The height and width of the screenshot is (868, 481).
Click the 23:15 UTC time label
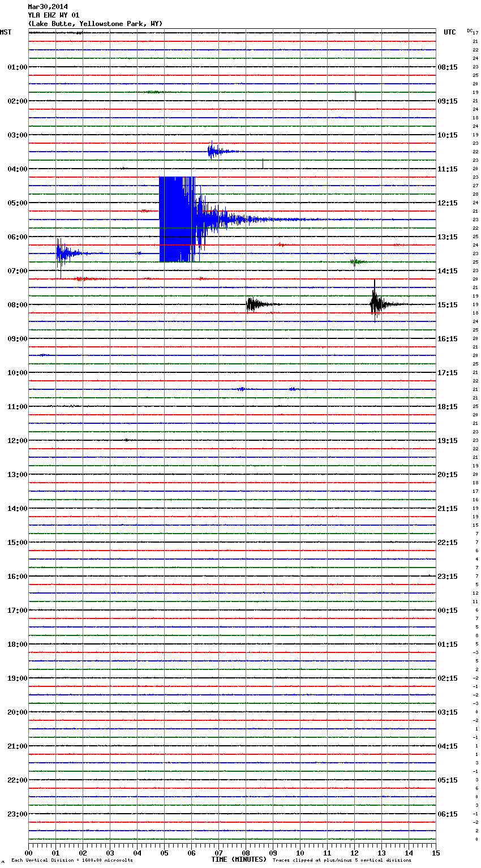[448, 577]
